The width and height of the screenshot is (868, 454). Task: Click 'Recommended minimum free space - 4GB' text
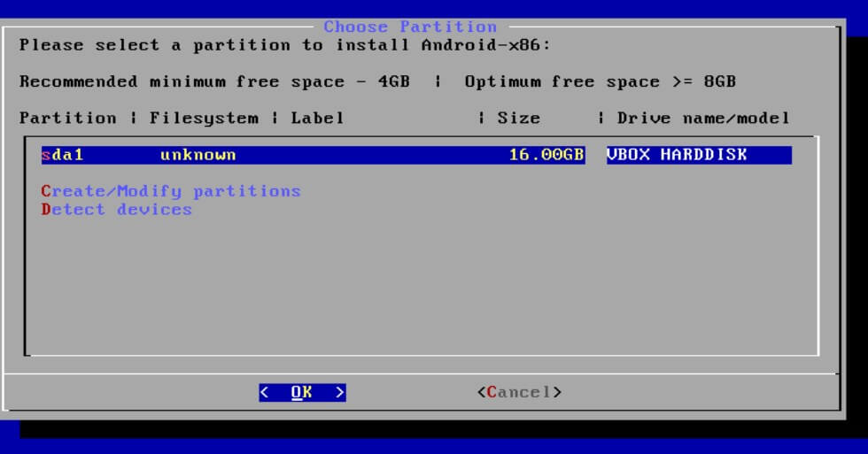[x=214, y=81]
